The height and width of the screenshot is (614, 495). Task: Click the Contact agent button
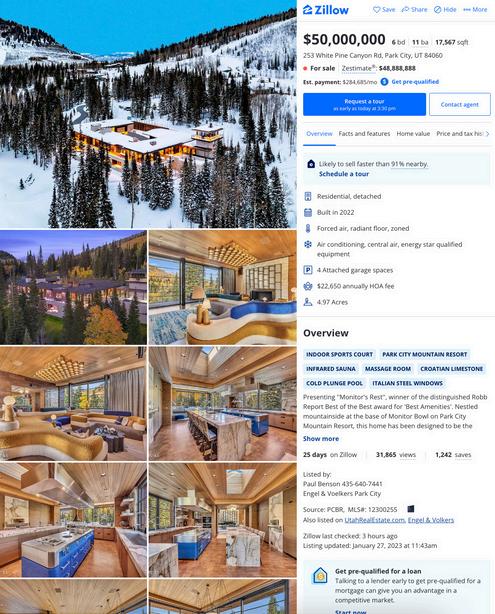click(460, 104)
